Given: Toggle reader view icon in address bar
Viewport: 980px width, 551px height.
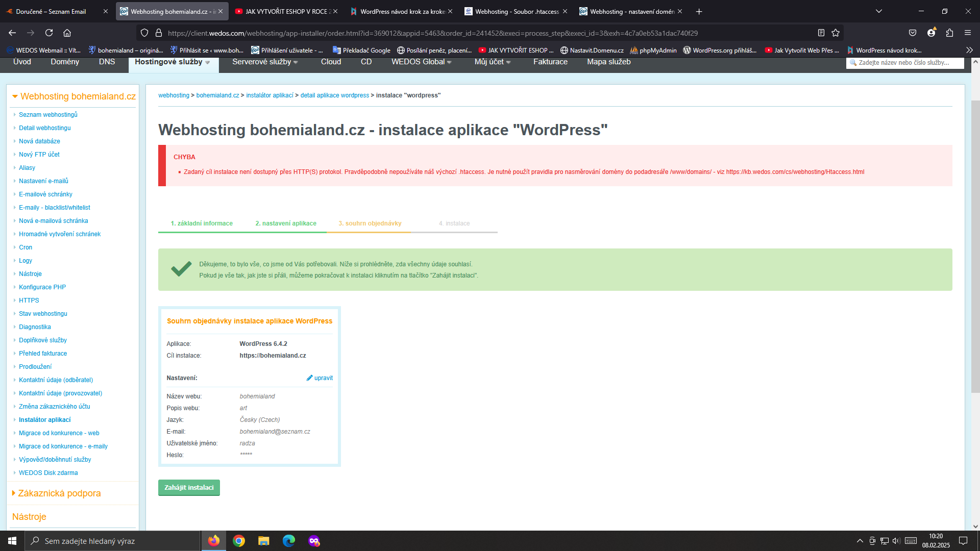Looking at the screenshot, I should pos(821,33).
